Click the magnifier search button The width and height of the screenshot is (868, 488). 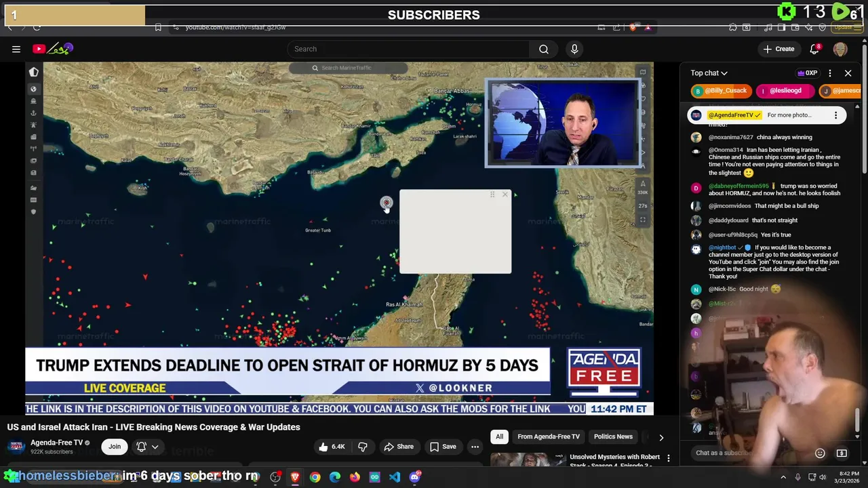click(544, 49)
